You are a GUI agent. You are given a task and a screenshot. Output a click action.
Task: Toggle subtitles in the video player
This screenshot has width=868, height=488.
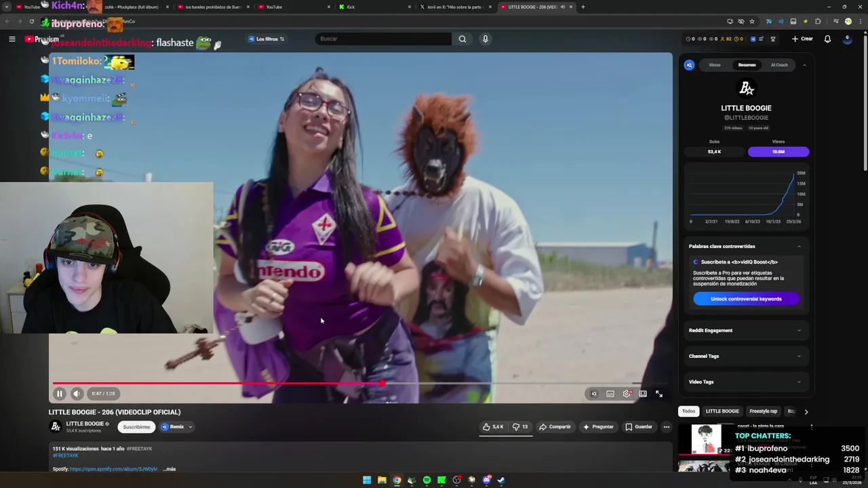[x=610, y=394]
